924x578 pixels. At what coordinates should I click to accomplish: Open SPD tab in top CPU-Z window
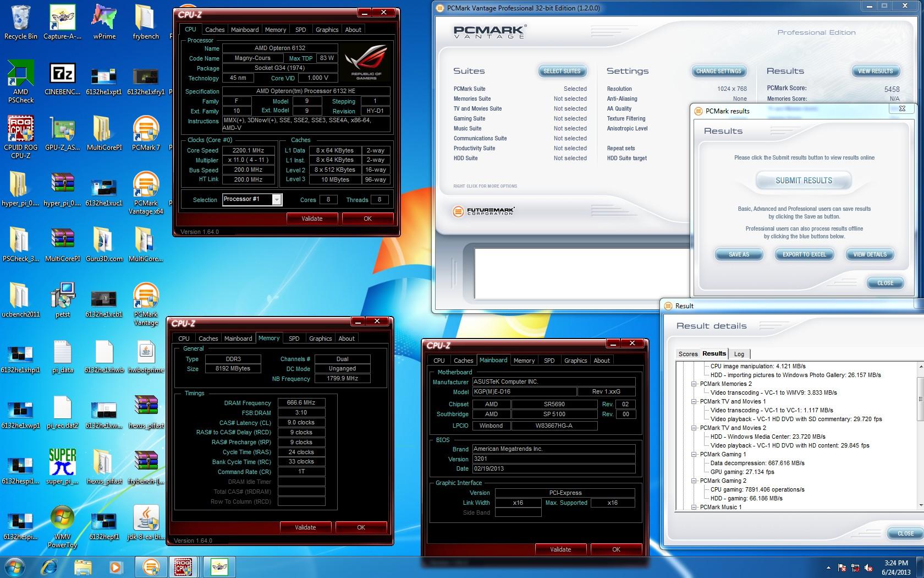(300, 30)
